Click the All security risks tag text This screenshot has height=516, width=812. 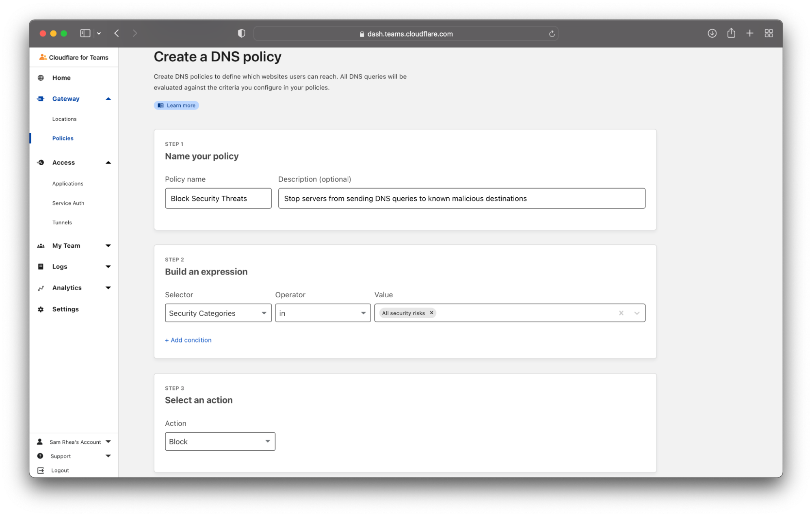(x=403, y=313)
